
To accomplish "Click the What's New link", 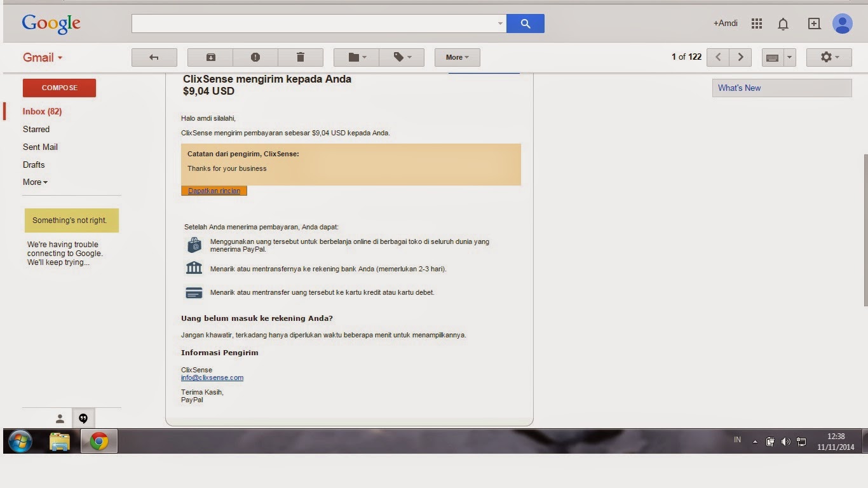I will pyautogui.click(x=739, y=88).
